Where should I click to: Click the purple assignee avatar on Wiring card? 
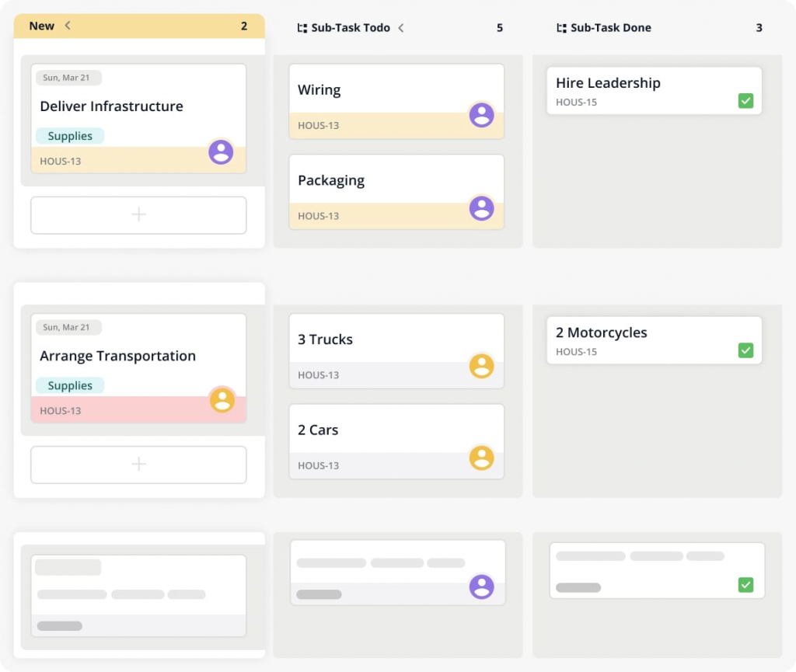tap(481, 115)
